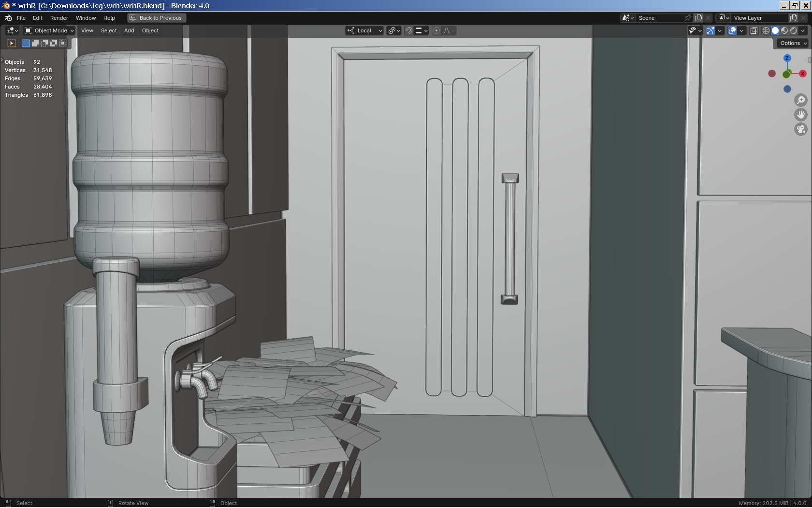
Task: Toggle proportional editing
Action: tap(436, 30)
